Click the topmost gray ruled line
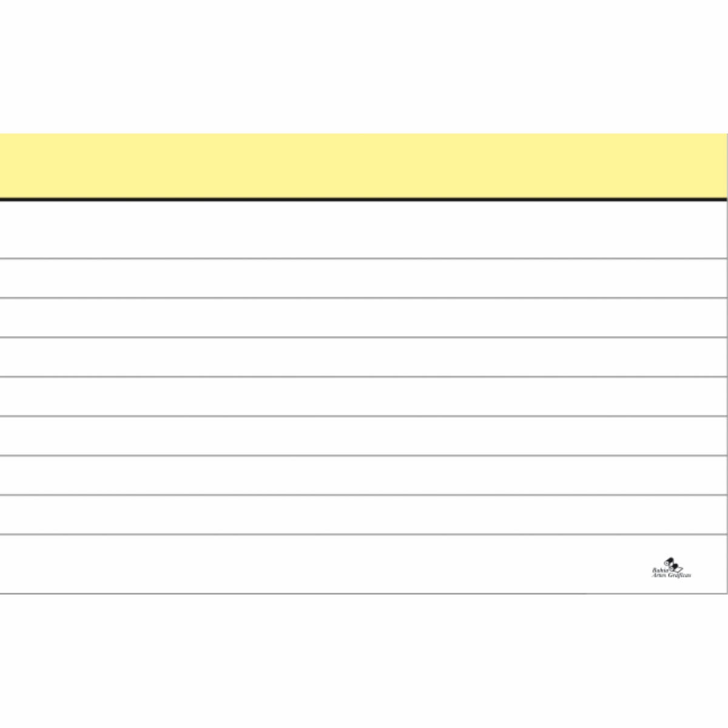Viewport: 728px width, 728px height. click(x=364, y=258)
